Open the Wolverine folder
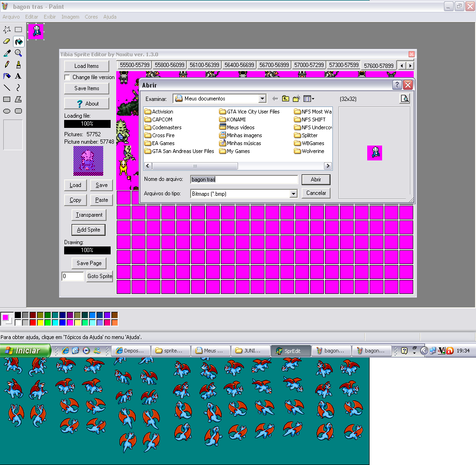This screenshot has height=465, width=476. [309, 151]
